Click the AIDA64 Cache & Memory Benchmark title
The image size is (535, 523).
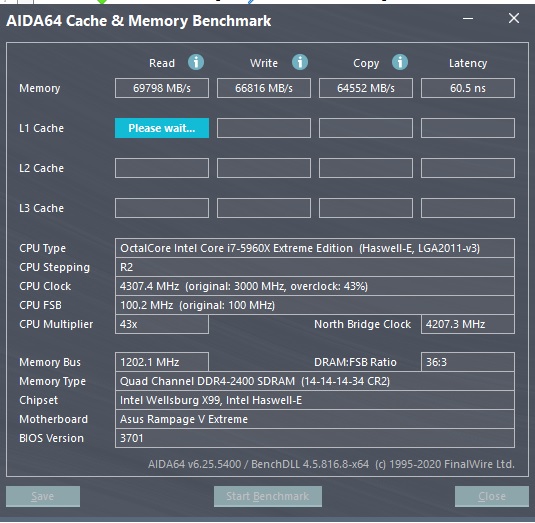[x=139, y=21]
